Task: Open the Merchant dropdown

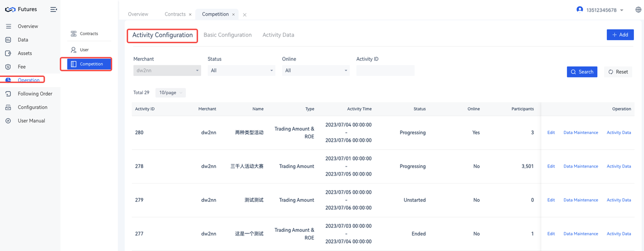Action: pos(167,70)
